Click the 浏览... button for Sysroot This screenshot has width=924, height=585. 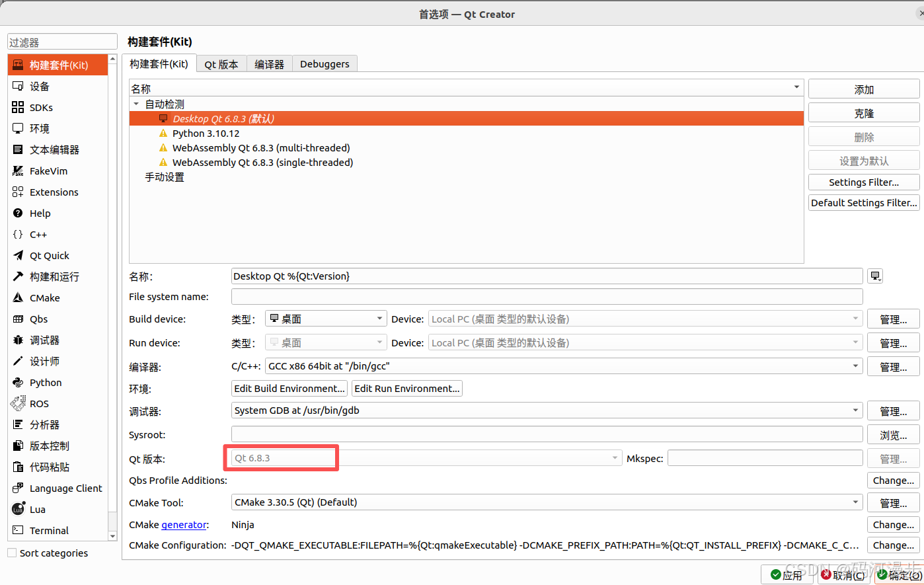(893, 435)
